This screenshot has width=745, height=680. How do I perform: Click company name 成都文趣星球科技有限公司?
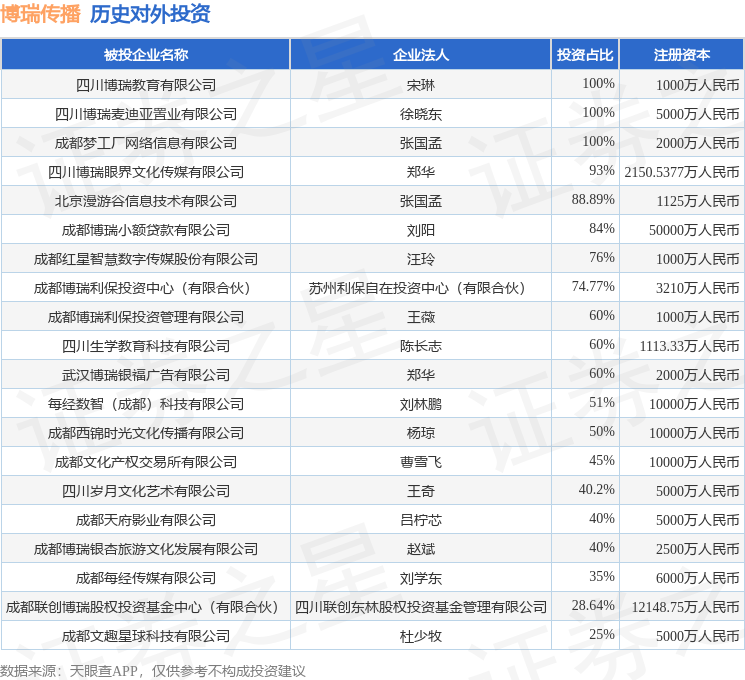pos(146,636)
